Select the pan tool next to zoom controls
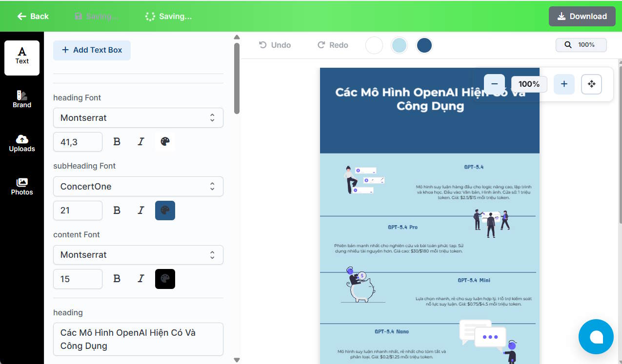The height and width of the screenshot is (364, 622). click(x=591, y=84)
